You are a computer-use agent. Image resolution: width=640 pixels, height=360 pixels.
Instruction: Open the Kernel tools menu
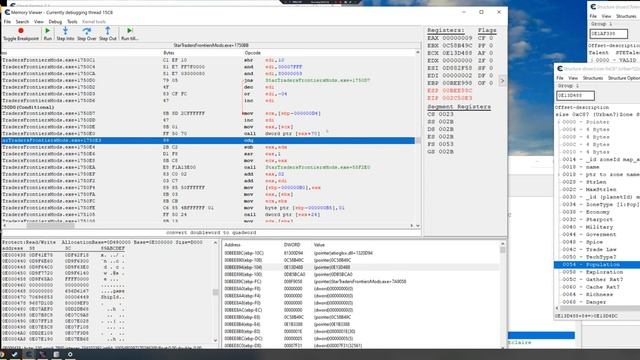(94, 22)
